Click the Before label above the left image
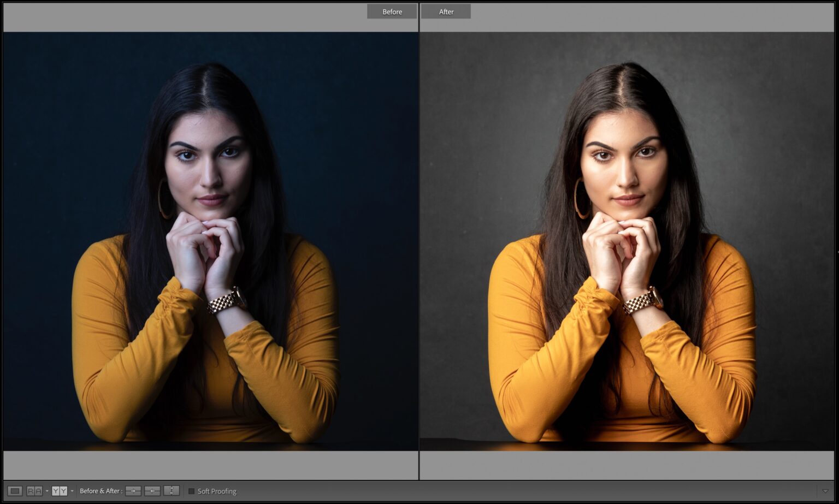 [x=392, y=11]
